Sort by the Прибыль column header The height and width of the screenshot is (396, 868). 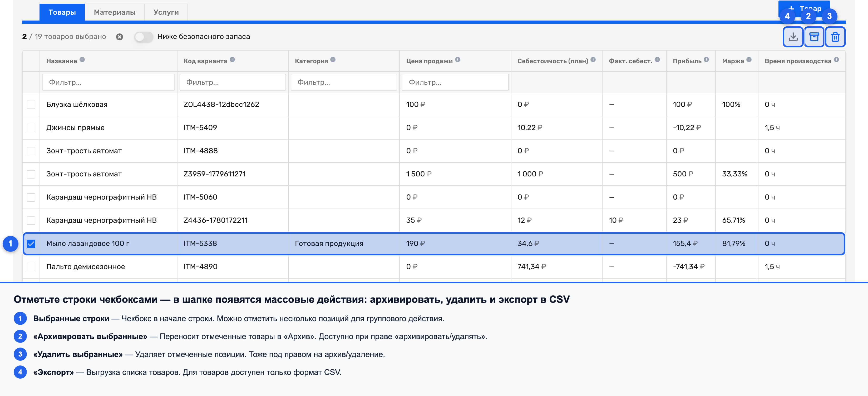click(x=687, y=61)
